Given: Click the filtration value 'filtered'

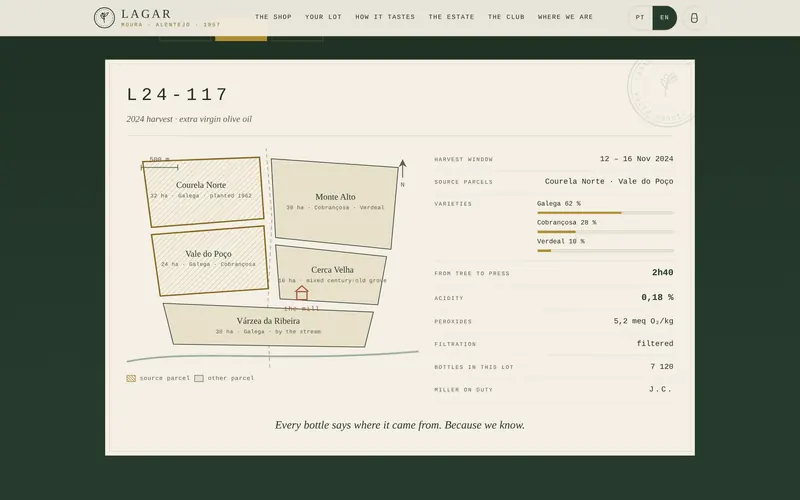Looking at the screenshot, I should (655, 344).
